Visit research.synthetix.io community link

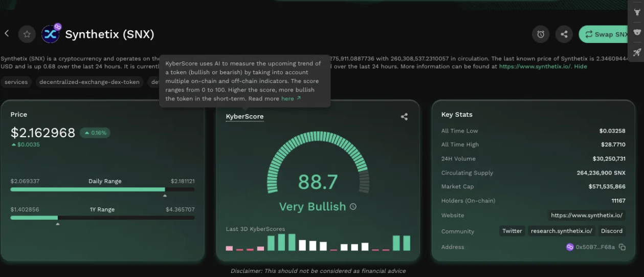[561, 231]
